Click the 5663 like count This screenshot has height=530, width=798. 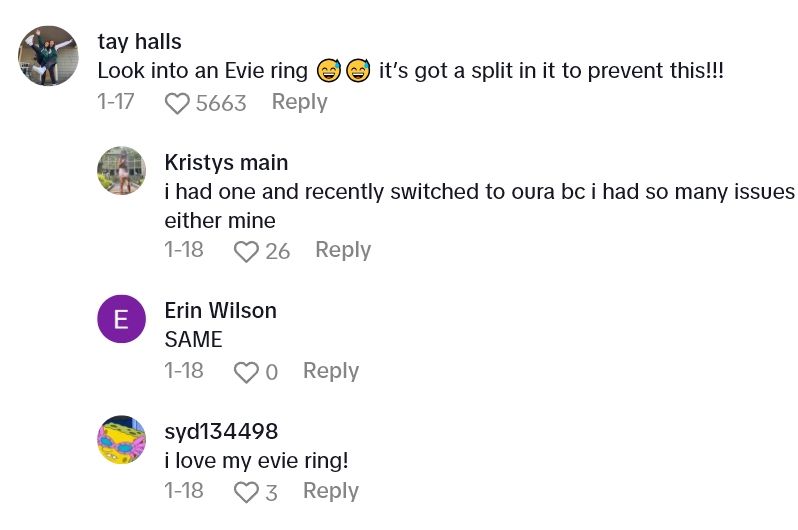[x=221, y=103]
